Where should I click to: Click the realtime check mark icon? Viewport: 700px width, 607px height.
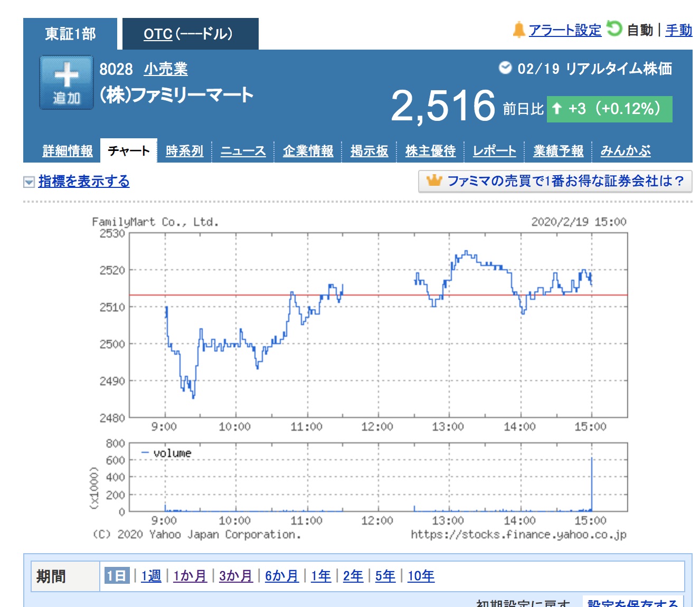[x=505, y=68]
